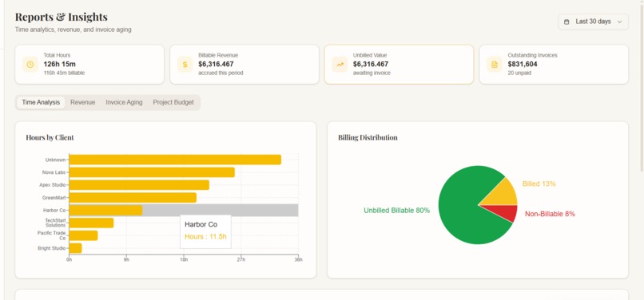The height and width of the screenshot is (300, 644).
Task: Click the TechStart Solutions bar
Action: (x=91, y=223)
